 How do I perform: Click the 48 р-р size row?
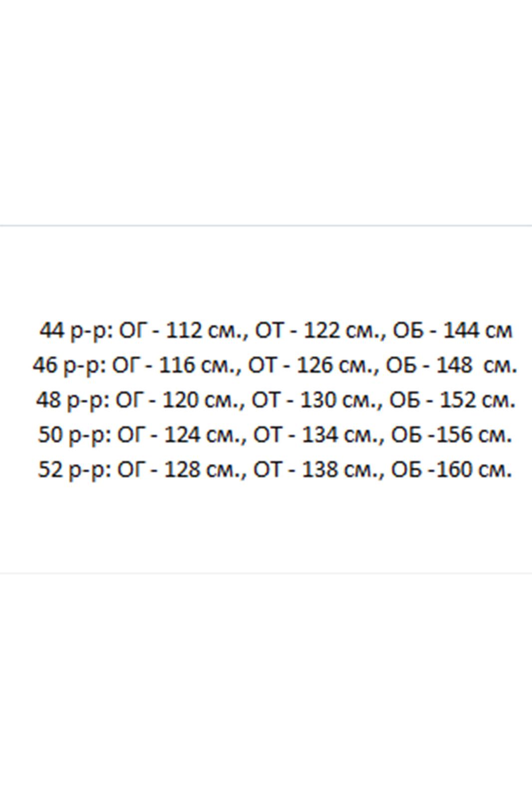(x=275, y=400)
